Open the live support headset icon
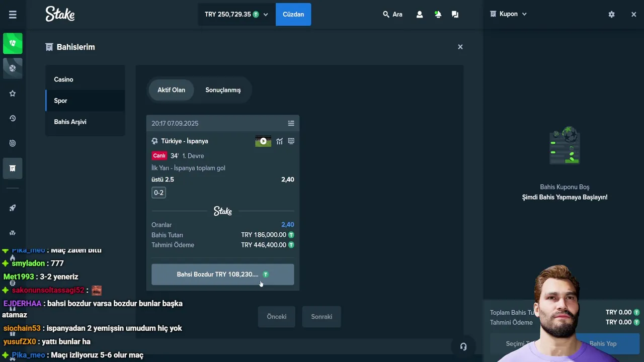The height and width of the screenshot is (362, 644). pos(463,346)
